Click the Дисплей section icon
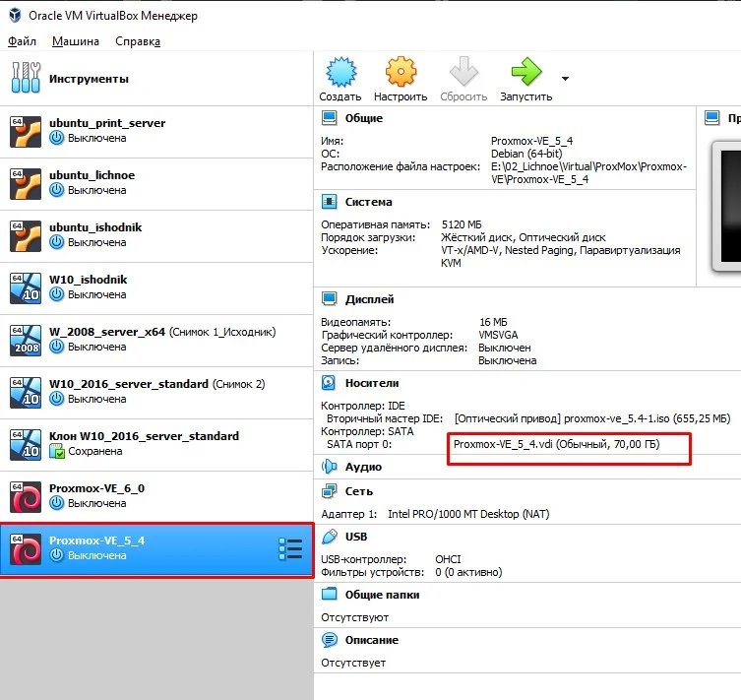Image resolution: width=741 pixels, height=700 pixels. [x=330, y=298]
